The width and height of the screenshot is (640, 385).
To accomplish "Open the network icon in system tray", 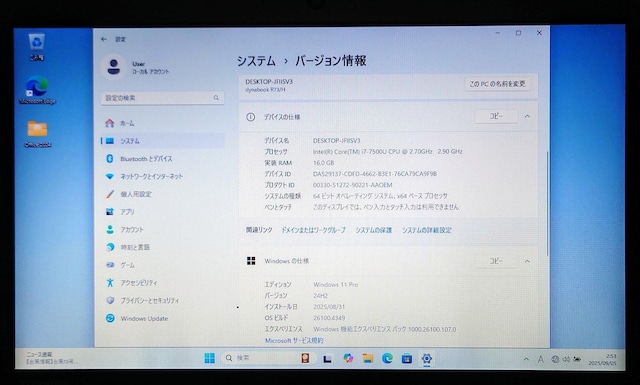I will click(x=555, y=359).
